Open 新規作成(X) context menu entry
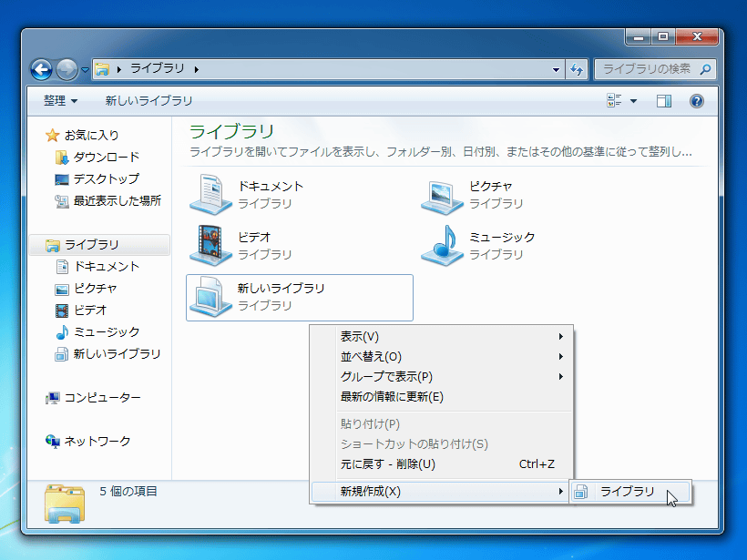The height and width of the screenshot is (560, 747). tap(441, 492)
